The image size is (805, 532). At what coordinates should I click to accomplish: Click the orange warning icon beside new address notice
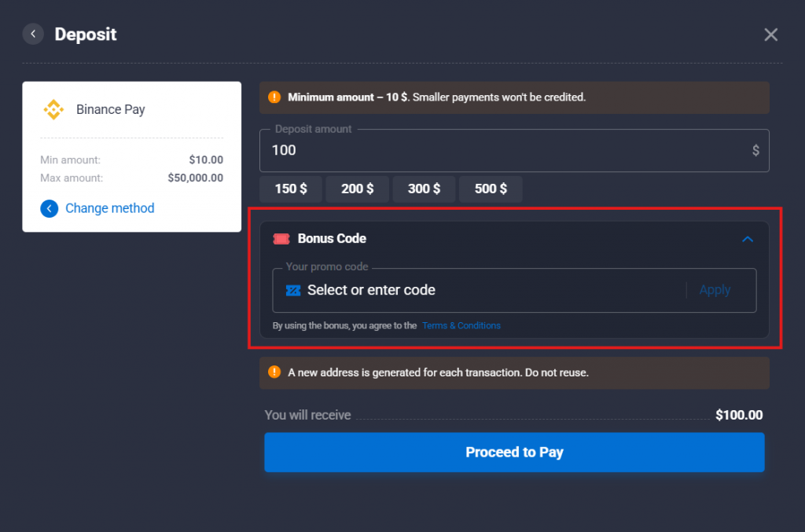tap(274, 372)
